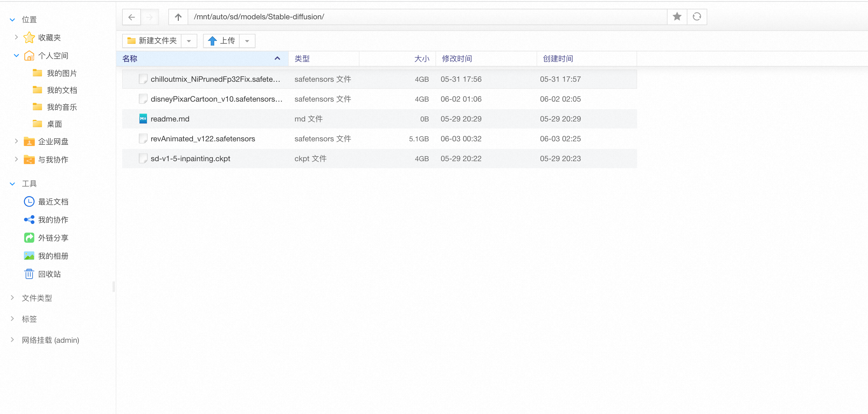
Task: Select the sd-v1-5-inpainting.ckpt file icon
Action: tap(143, 159)
